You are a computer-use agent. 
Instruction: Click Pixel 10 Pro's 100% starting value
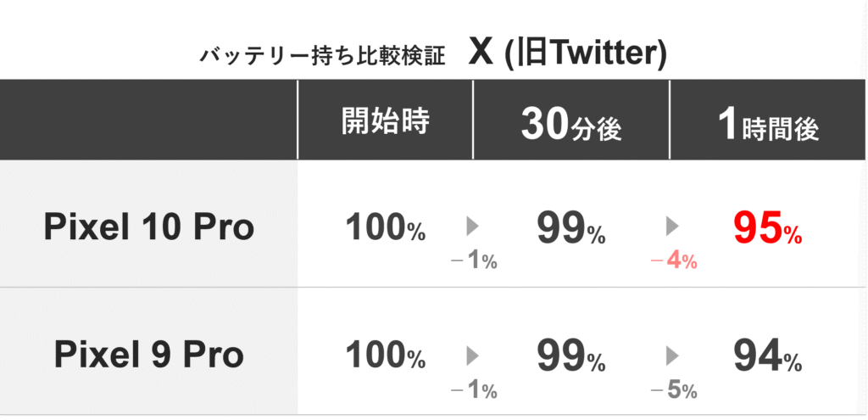386,227
